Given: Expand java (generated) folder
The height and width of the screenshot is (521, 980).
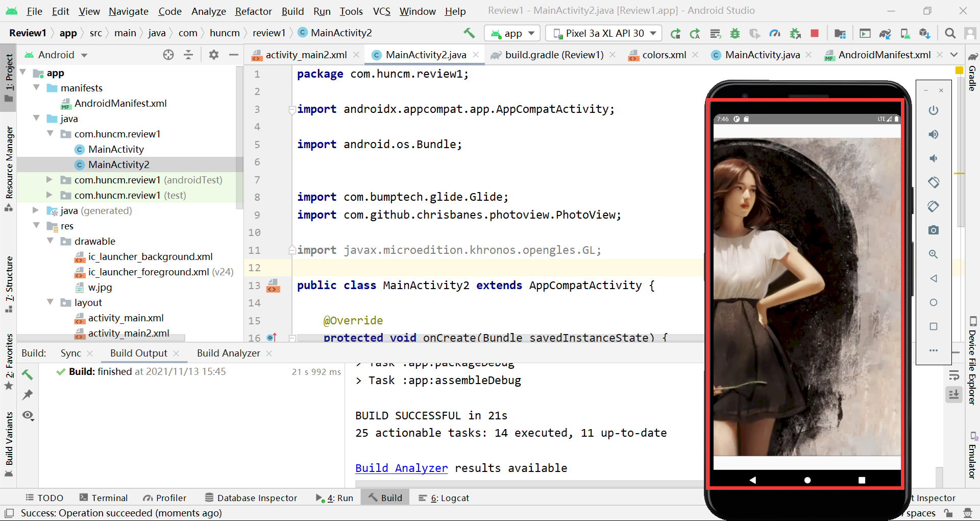Looking at the screenshot, I should pyautogui.click(x=36, y=210).
